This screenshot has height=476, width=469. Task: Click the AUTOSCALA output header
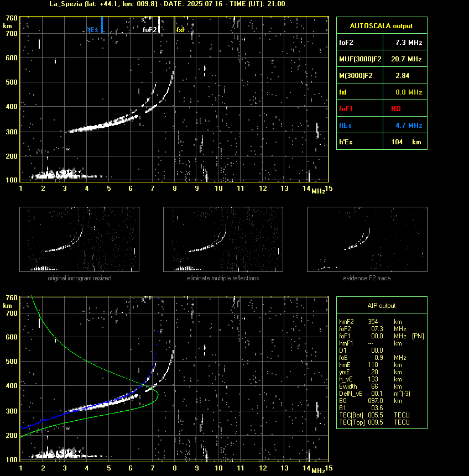pos(382,26)
